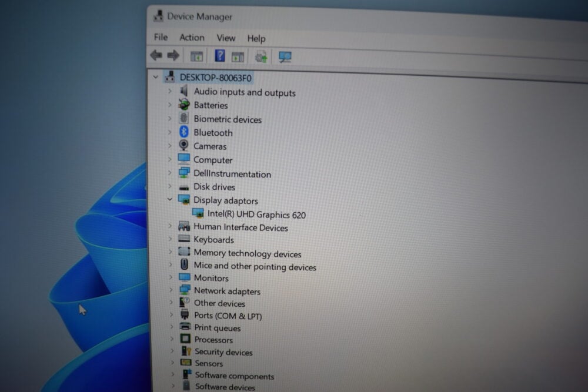
Task: Expand the Monitors category
Action: click(x=171, y=277)
